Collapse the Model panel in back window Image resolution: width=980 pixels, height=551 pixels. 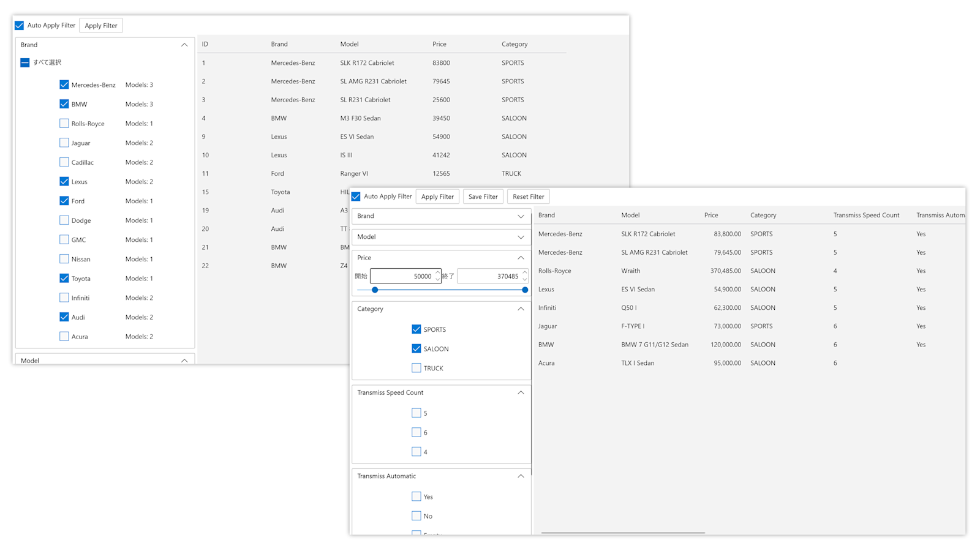pyautogui.click(x=184, y=361)
